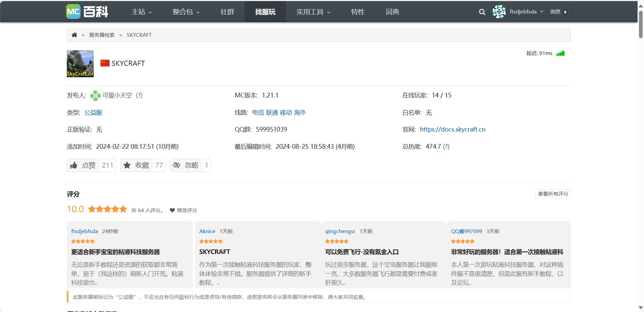644x312 pixels.
Task: Expand the 整合包 dropdown menu
Action: [186, 12]
